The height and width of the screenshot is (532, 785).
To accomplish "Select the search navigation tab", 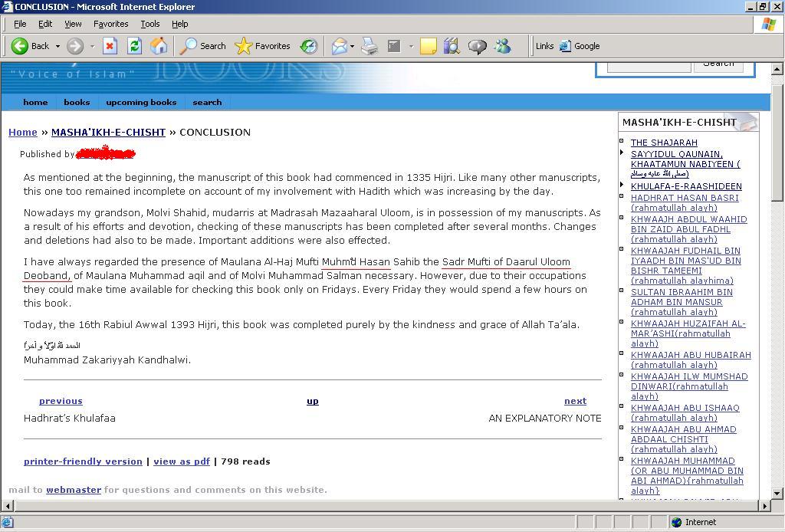I will pos(207,102).
